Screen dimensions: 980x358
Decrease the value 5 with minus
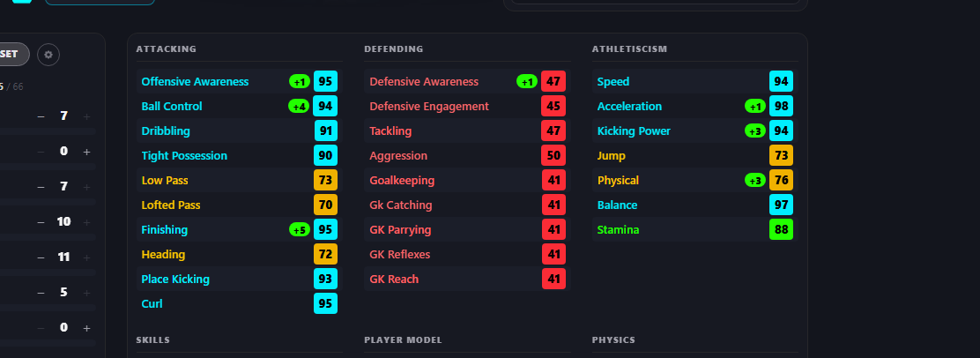41,293
